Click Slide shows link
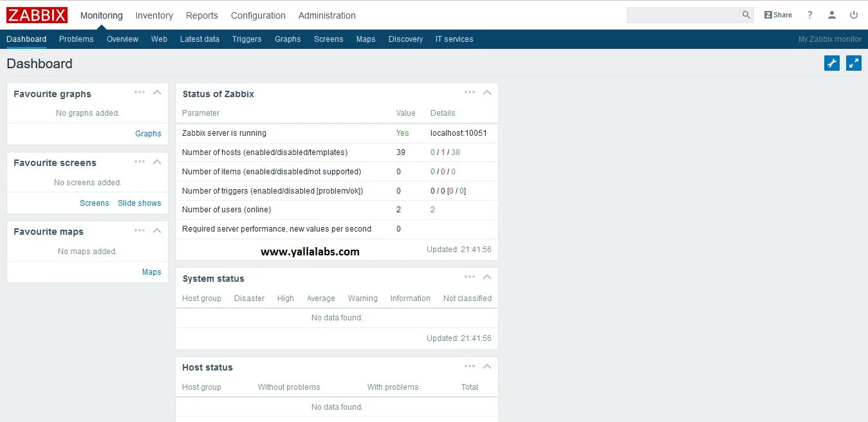The image size is (868, 422). [x=140, y=203]
